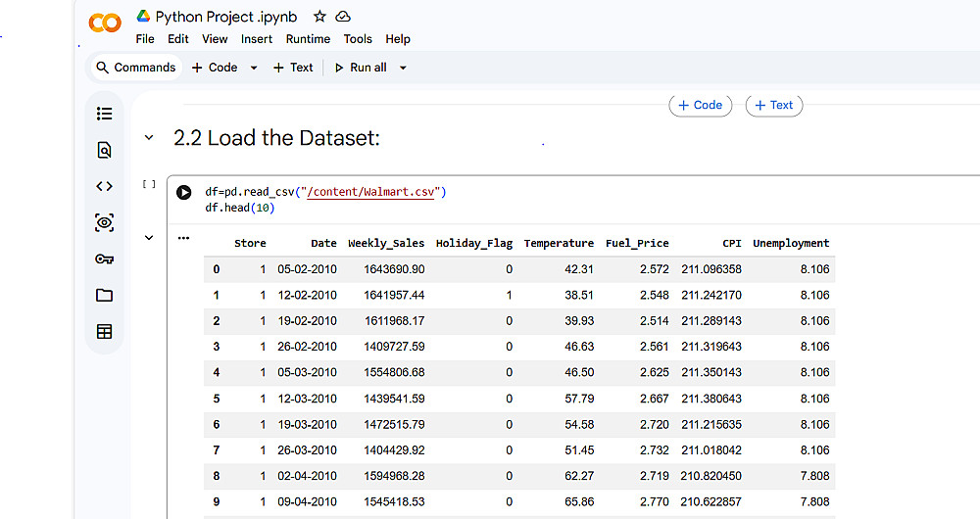Image resolution: width=980 pixels, height=519 pixels.
Task: Collapse the cell output chevron
Action: pyautogui.click(x=149, y=237)
